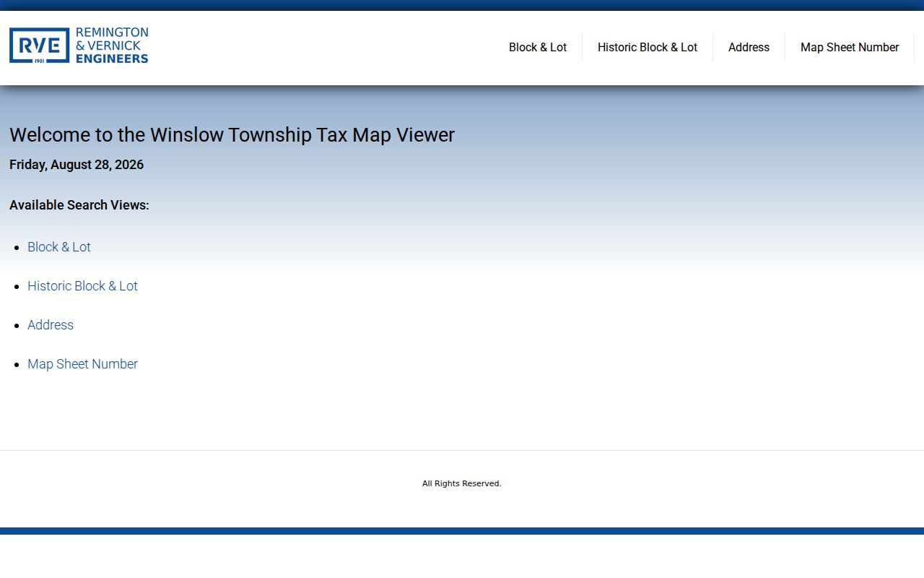924x578 pixels.
Task: Open Block & Lot in top navigation
Action: coord(538,47)
